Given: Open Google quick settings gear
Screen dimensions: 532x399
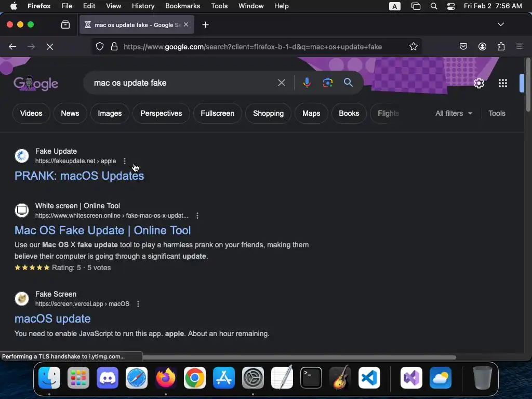Looking at the screenshot, I should click(478, 83).
